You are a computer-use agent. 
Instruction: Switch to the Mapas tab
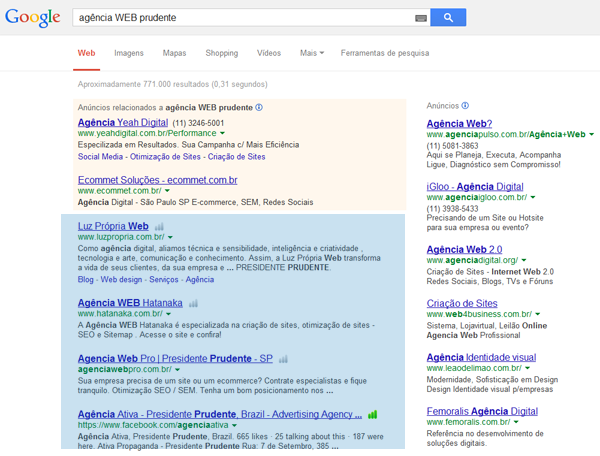click(x=174, y=53)
